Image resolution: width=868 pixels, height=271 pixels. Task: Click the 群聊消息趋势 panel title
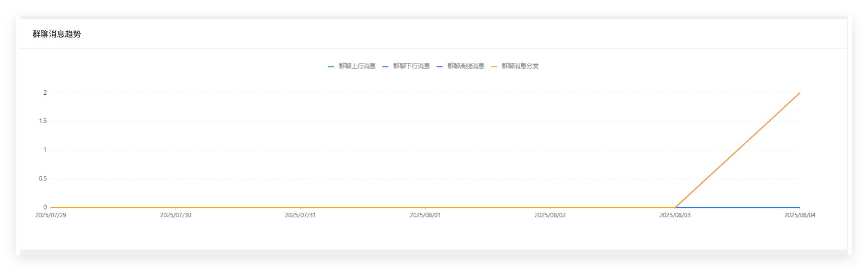(x=57, y=34)
